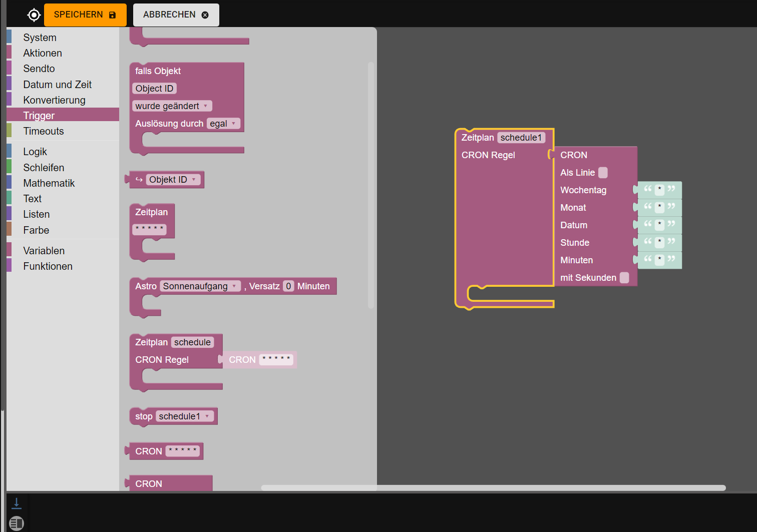Click the Abbrechen button
Screen dimensions: 757x532
[x=176, y=15]
